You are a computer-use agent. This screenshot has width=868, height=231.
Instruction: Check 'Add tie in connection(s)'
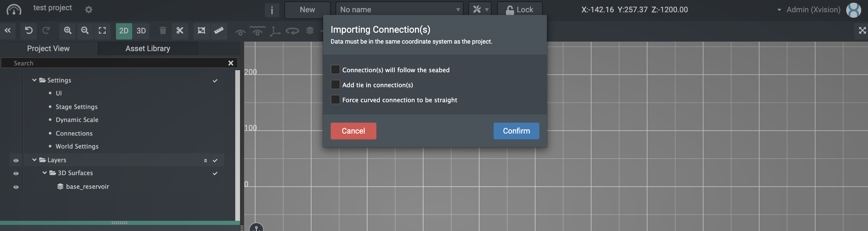point(335,85)
